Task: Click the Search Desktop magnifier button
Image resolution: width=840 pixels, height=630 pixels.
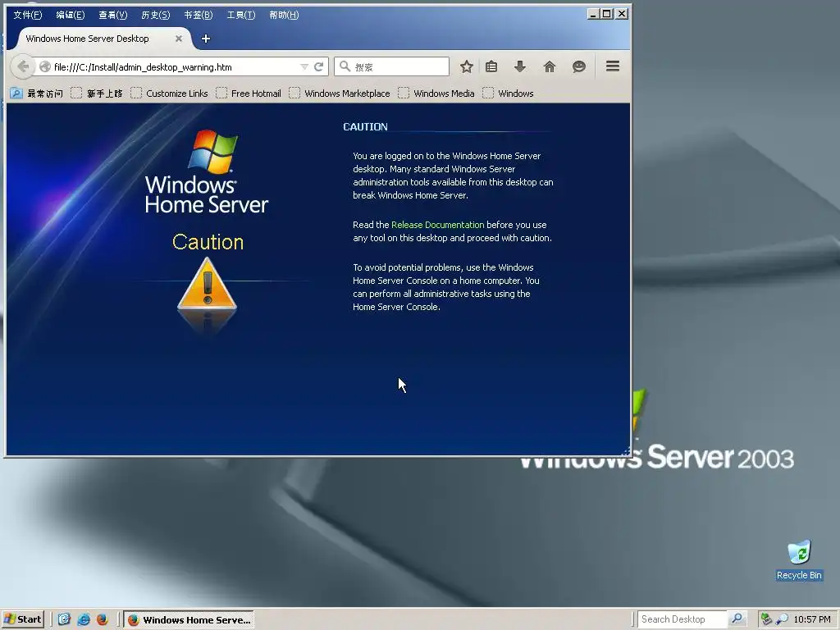Action: coord(737,619)
